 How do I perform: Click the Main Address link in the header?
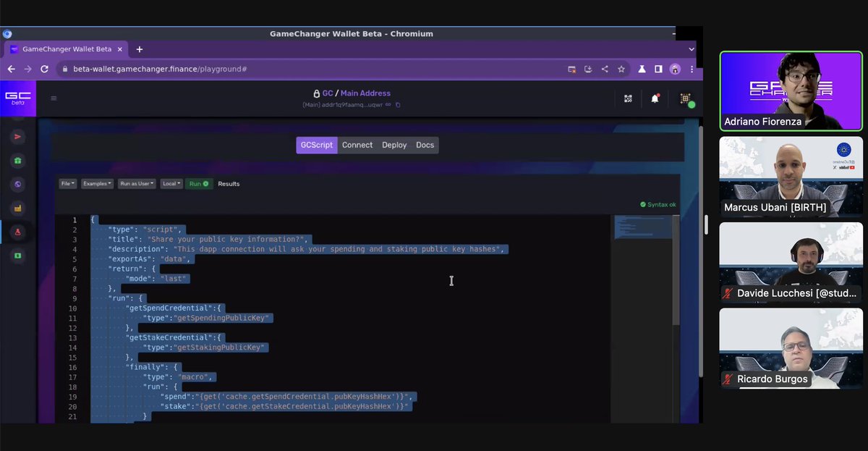(x=365, y=93)
